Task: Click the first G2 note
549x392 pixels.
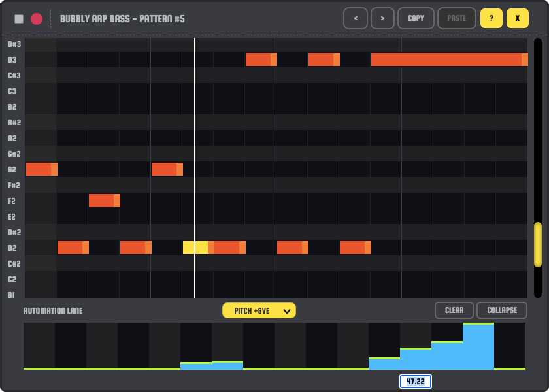Action: tap(41, 169)
